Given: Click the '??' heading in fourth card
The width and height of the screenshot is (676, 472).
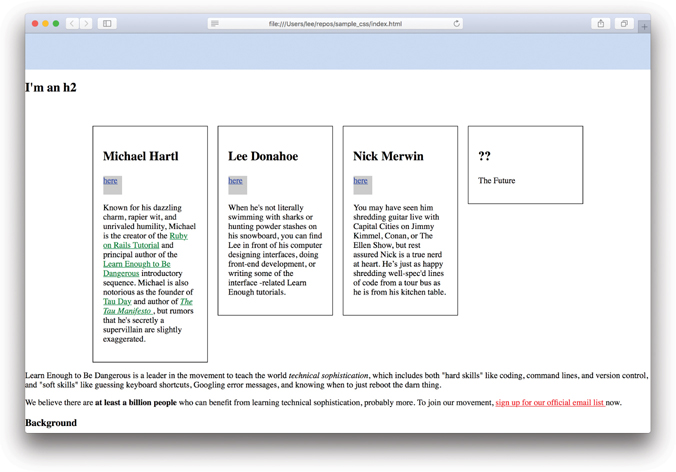Looking at the screenshot, I should click(x=484, y=156).
